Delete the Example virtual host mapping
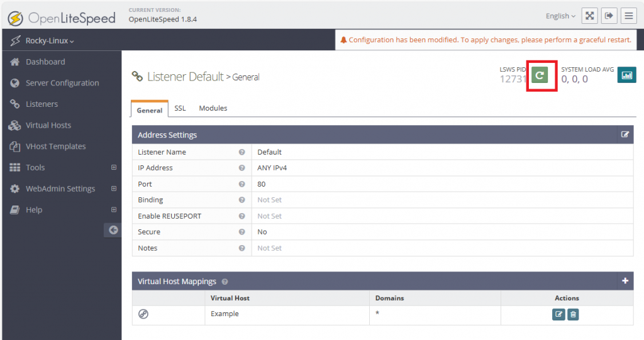Screen dimensions: 644x340 pos(573,314)
